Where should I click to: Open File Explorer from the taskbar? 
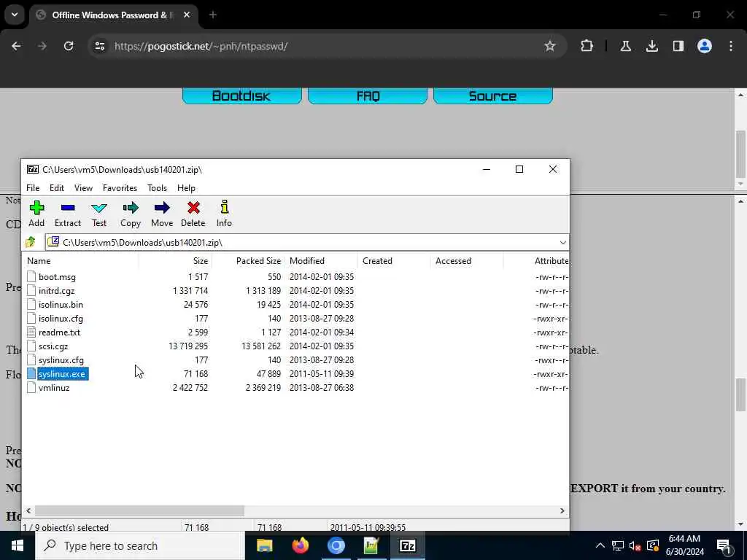coord(264,545)
